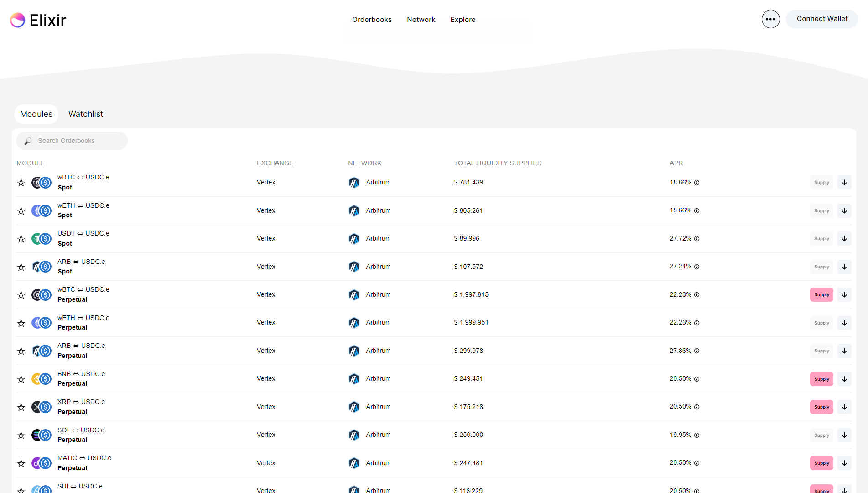The width and height of the screenshot is (868, 493).
Task: Switch to the Watchlist tab
Action: tap(86, 114)
